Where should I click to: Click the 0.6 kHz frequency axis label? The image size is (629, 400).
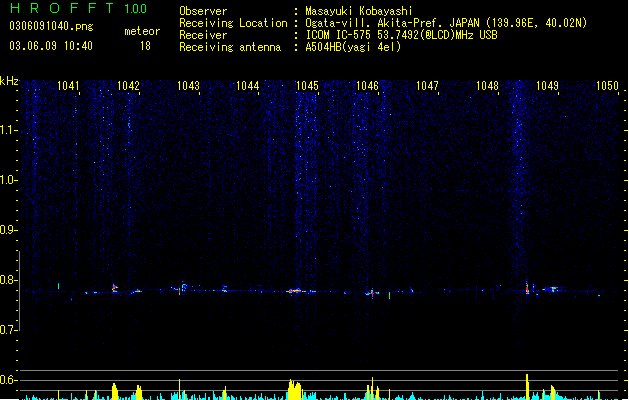pyautogui.click(x=8, y=380)
